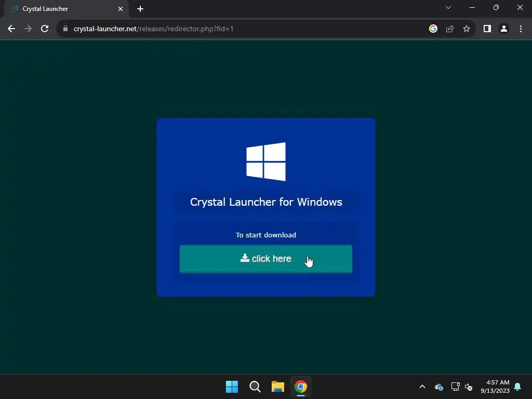Reload the current page

(45, 29)
